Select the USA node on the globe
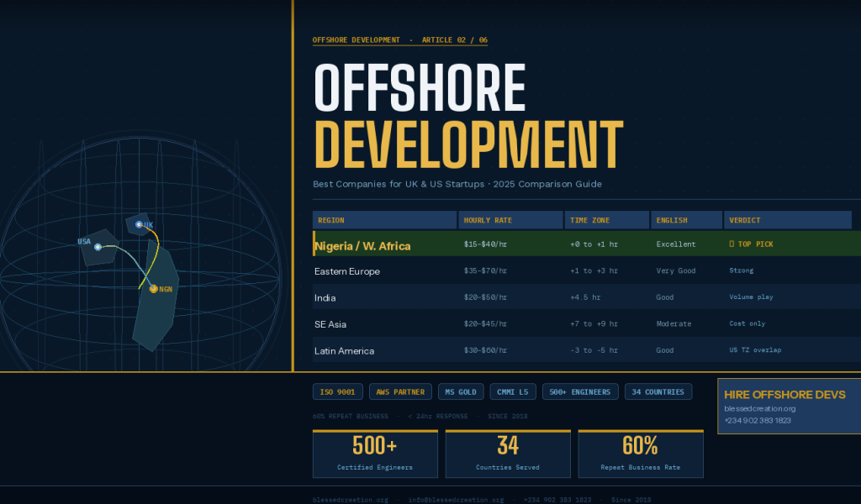Image resolution: width=861 pixels, height=504 pixels. click(x=98, y=246)
